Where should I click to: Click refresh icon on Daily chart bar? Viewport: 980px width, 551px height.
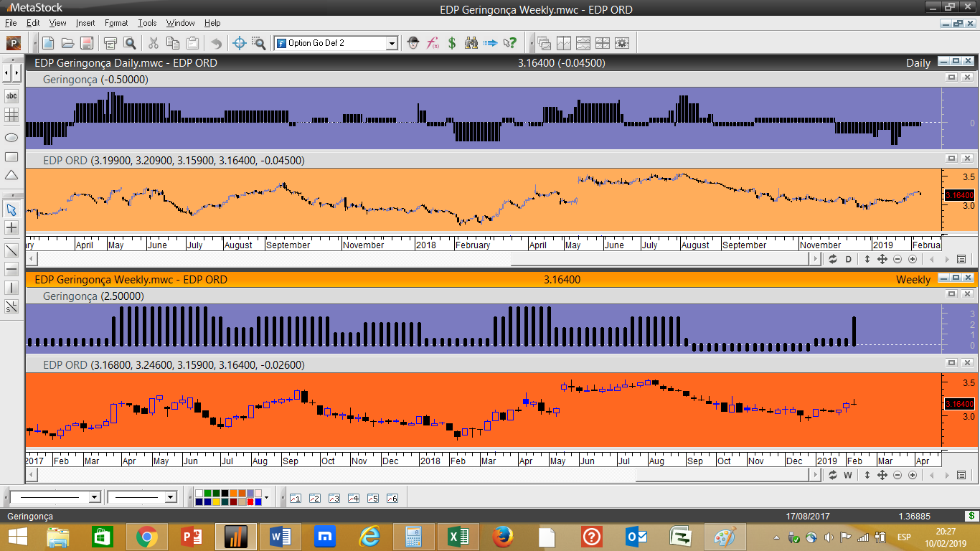833,259
